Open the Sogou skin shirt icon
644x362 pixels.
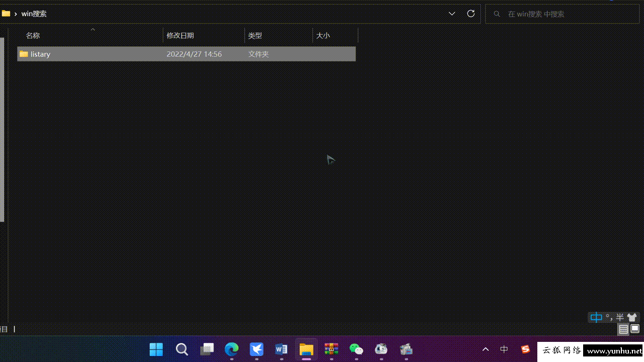pyautogui.click(x=632, y=317)
